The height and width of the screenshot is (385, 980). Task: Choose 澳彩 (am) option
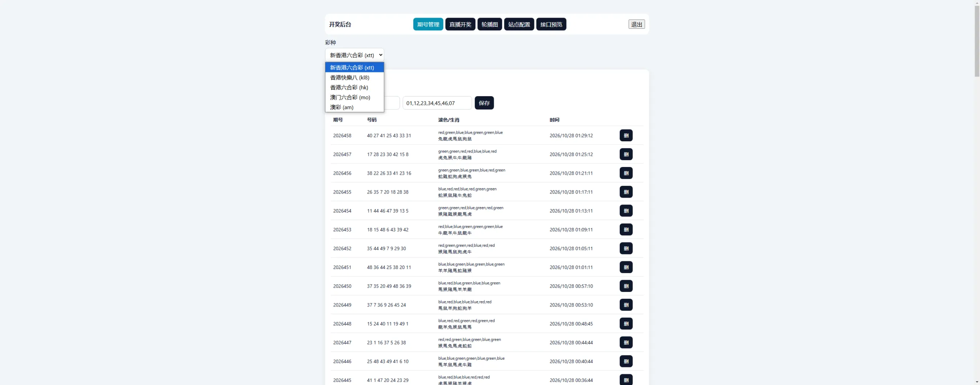point(354,107)
